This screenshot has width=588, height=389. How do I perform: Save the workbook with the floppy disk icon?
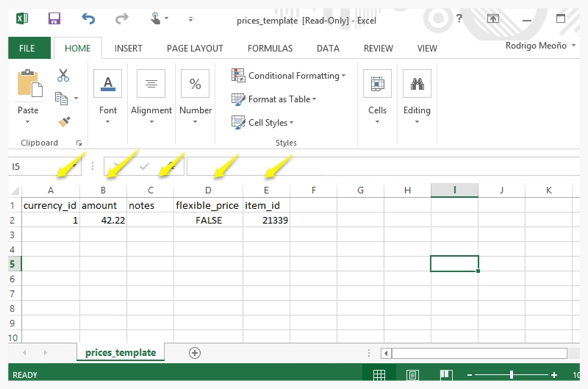click(54, 18)
